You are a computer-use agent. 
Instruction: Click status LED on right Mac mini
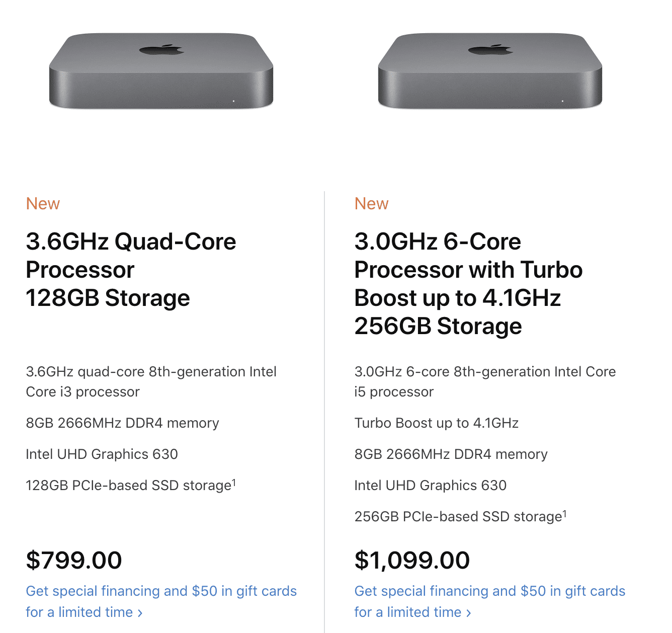tap(562, 101)
